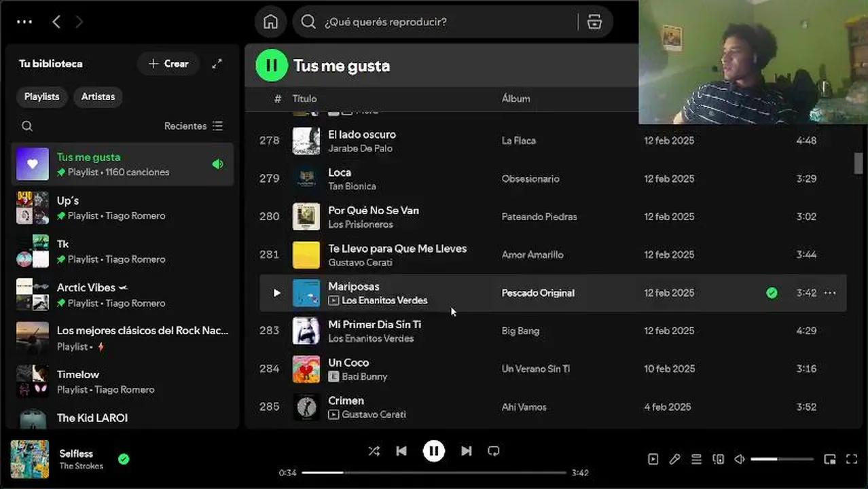The image size is (868, 489).
Task: Toggle repeat mode
Action: tap(494, 451)
